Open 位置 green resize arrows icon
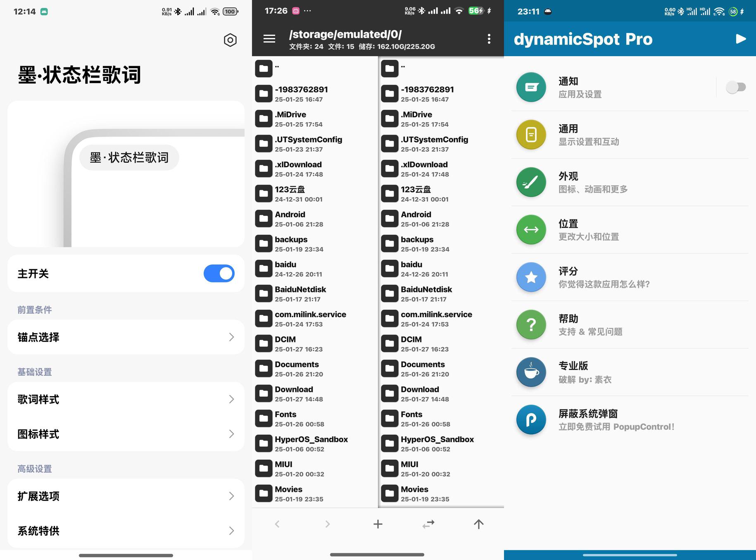 (x=531, y=230)
